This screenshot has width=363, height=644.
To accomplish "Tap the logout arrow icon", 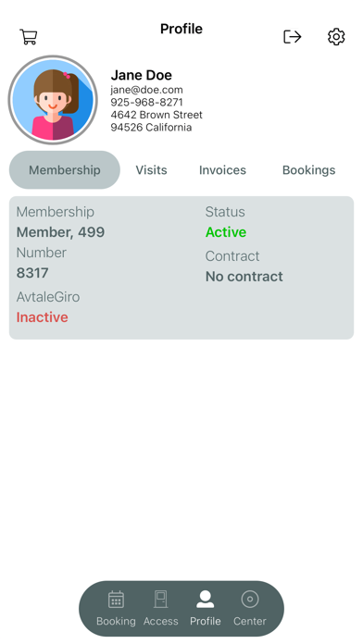I will coord(293,37).
